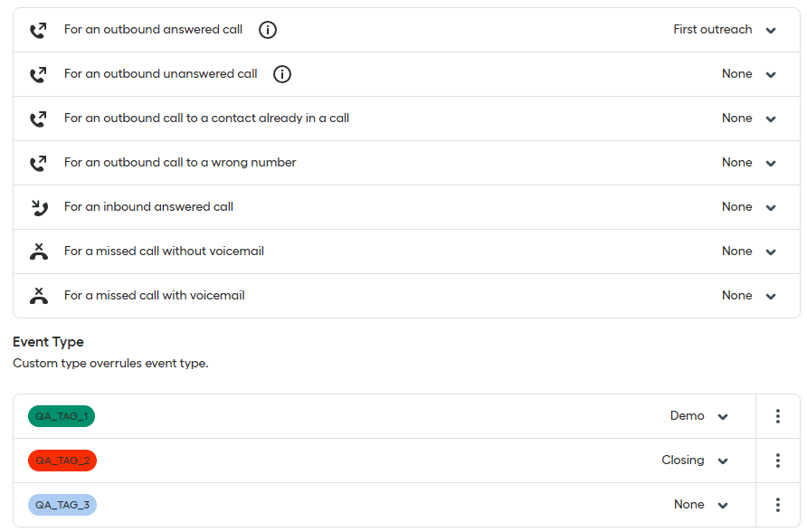Open three-dot menu for QA_TAG_3
This screenshot has height=532, width=807.
778,505
